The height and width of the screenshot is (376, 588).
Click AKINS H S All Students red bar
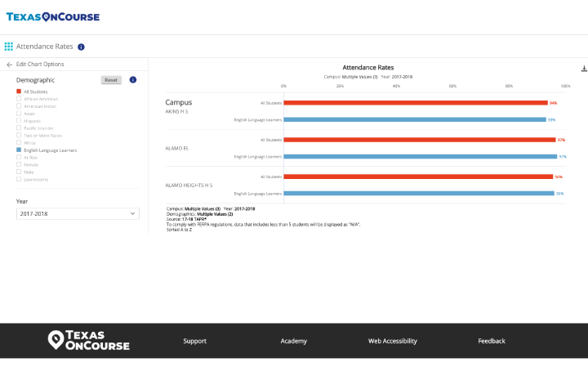click(x=415, y=103)
